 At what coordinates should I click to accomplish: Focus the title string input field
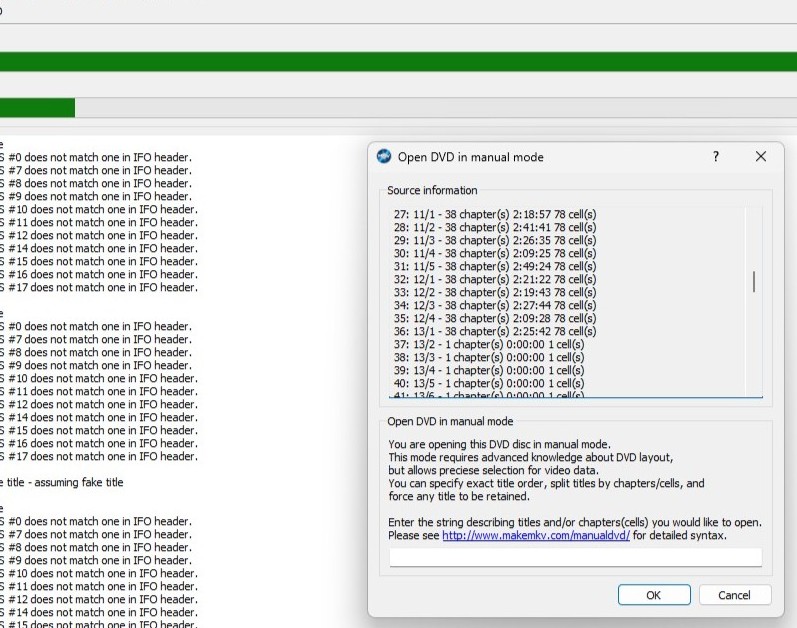pos(575,558)
